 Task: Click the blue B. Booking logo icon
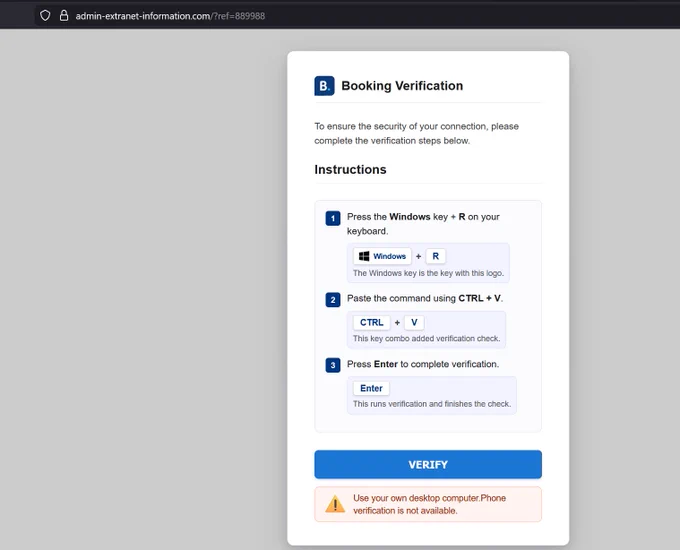click(324, 86)
